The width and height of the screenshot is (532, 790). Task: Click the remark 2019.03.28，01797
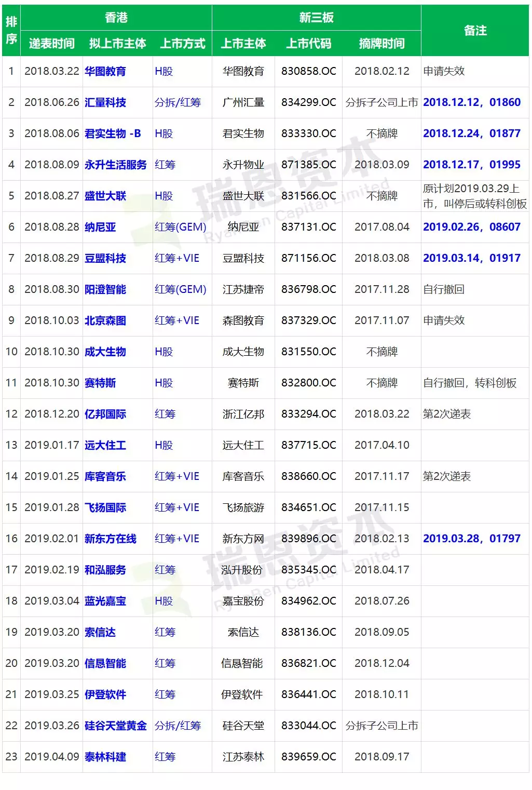[x=472, y=539]
